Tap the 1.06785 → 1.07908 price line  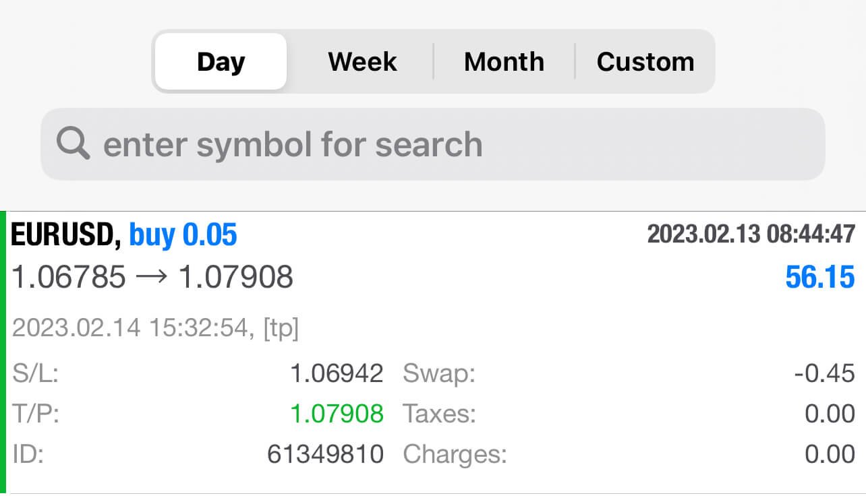pyautogui.click(x=153, y=277)
